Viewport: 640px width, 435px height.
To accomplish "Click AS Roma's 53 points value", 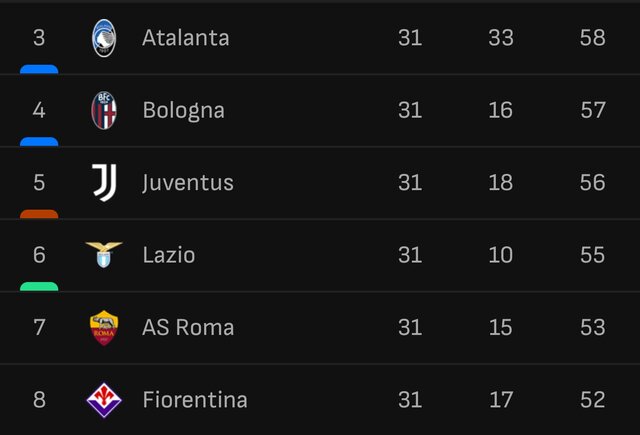I will coord(593,327).
